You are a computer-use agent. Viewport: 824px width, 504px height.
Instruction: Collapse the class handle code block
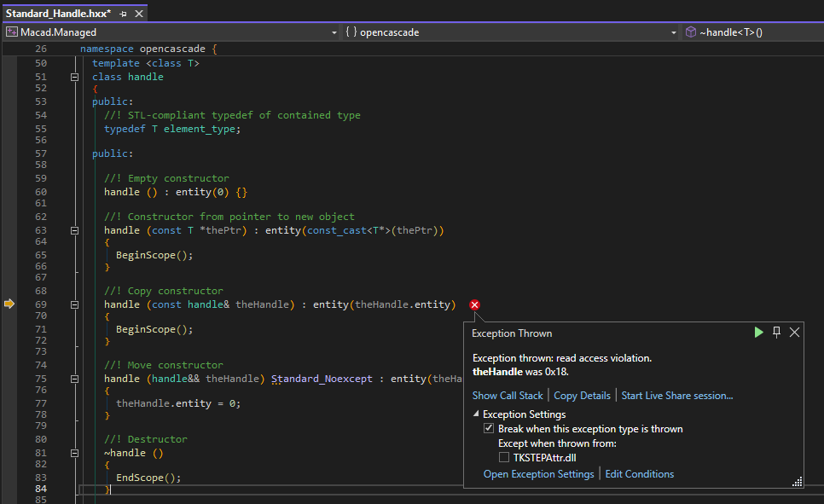[x=75, y=77]
